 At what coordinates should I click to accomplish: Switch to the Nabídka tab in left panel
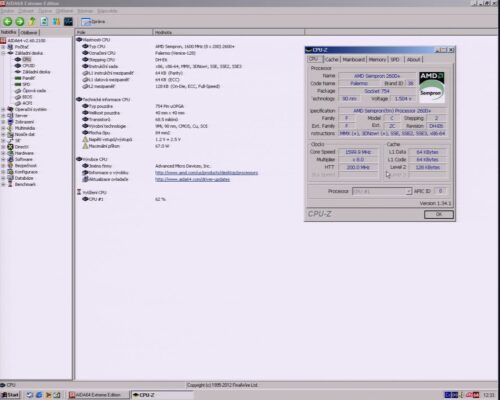pyautogui.click(x=9, y=32)
